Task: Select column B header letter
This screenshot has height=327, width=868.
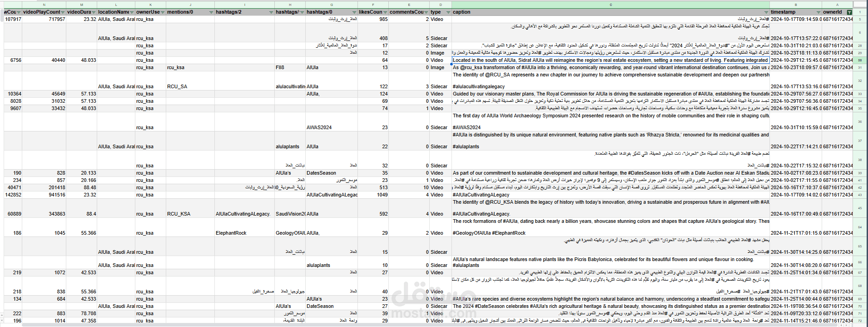Action: [796, 5]
